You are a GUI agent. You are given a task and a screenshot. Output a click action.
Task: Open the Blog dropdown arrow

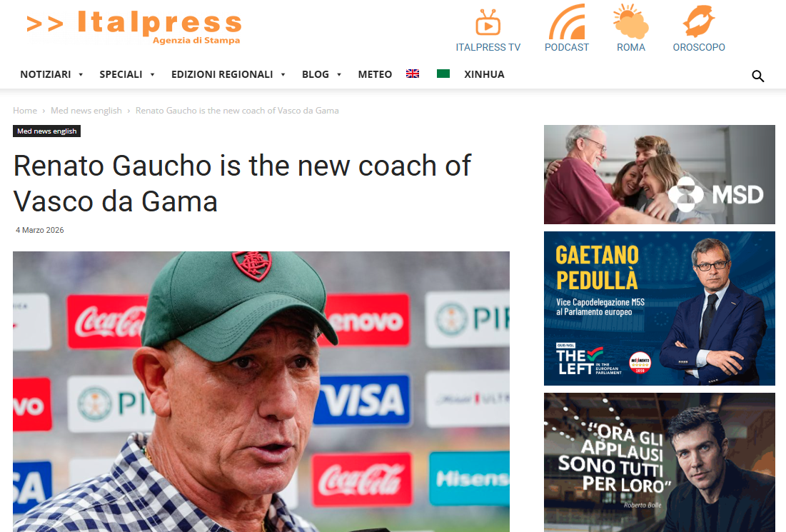[x=339, y=74]
